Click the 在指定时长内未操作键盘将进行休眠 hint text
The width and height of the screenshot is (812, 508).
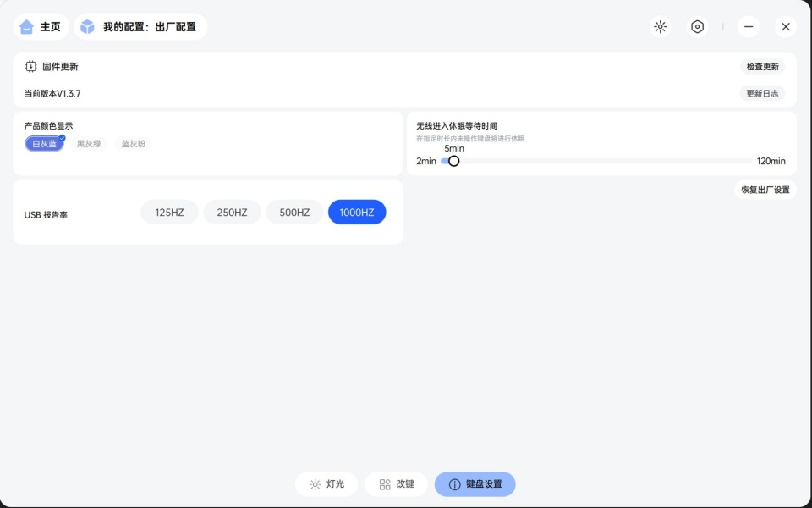point(470,138)
